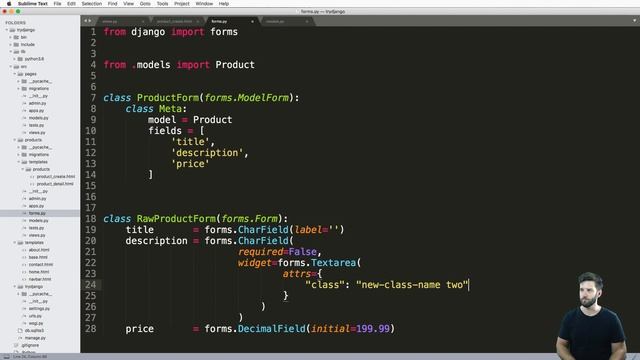The width and height of the screenshot is (640, 360).
Task: Open the Goto menu
Action: point(145,4)
